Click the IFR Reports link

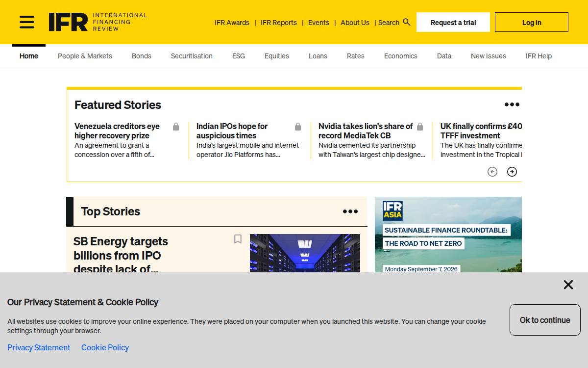(279, 23)
